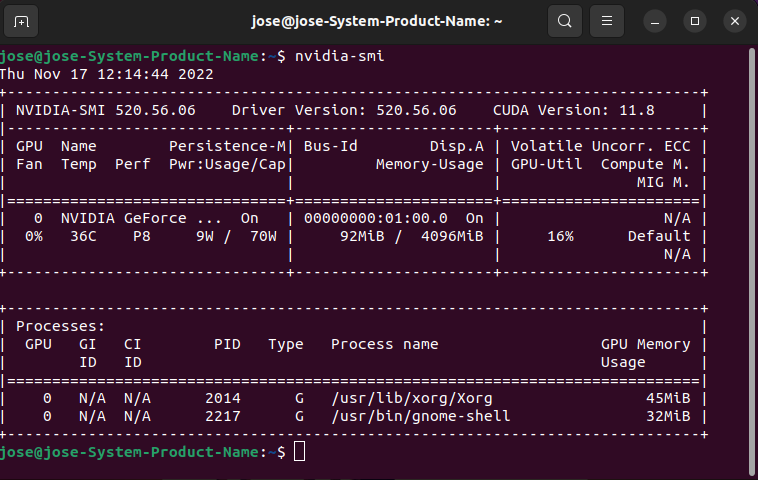The height and width of the screenshot is (480, 758).
Task: Click Driver Version: 520.56.06
Action: [344, 110]
